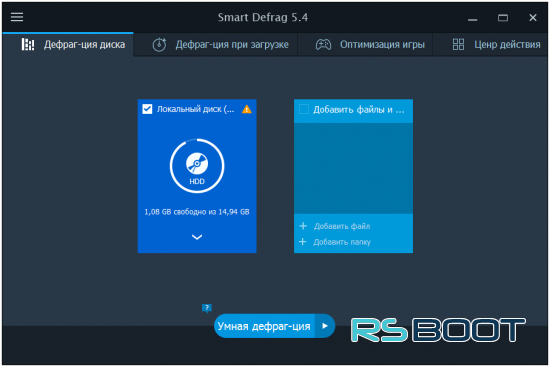Click the HDD disk circle icon
The width and height of the screenshot is (550, 367).
pyautogui.click(x=197, y=166)
